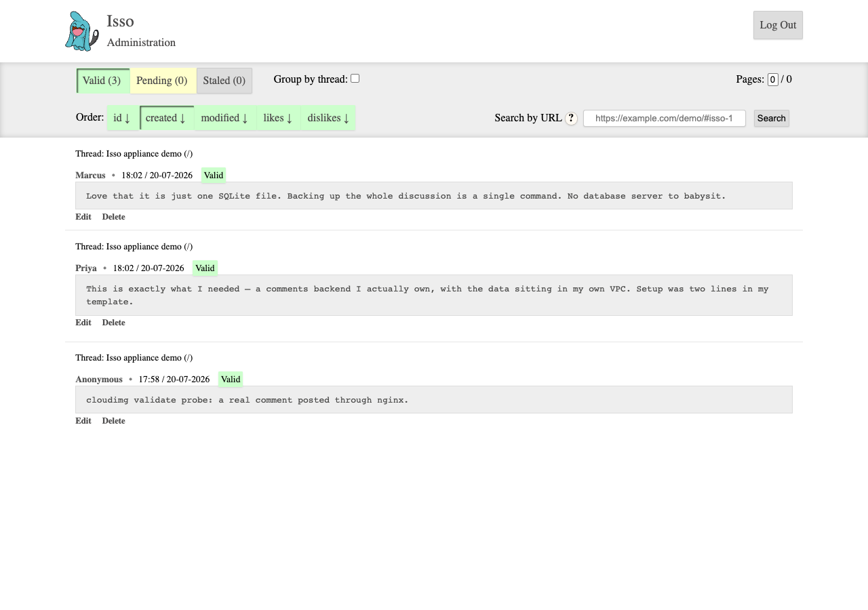
Task: Edit the Anonymous comment
Action: pos(83,421)
